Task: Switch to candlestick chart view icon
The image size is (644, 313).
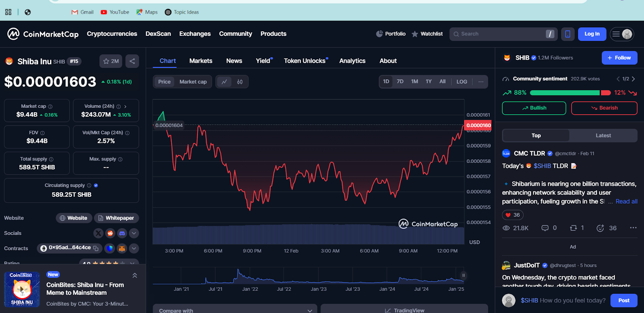Action: click(240, 82)
